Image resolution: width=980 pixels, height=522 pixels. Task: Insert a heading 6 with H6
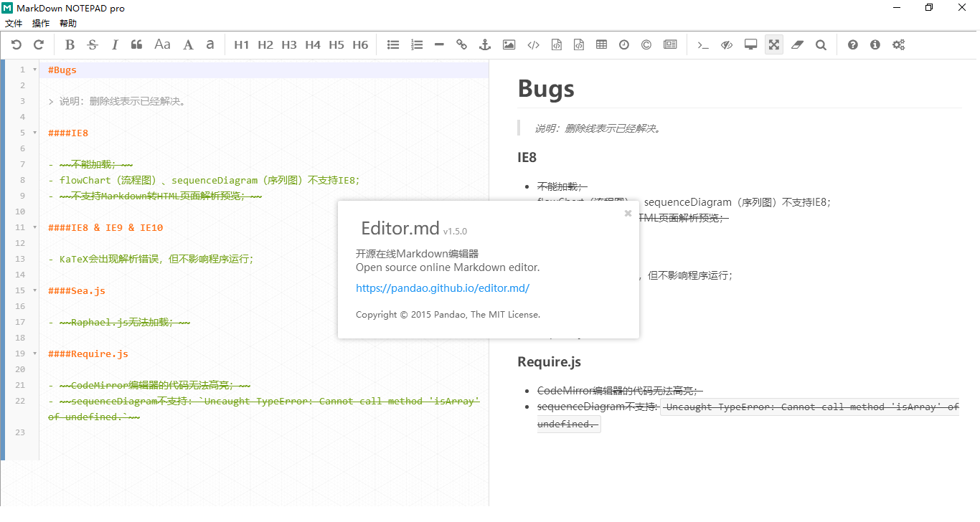point(360,44)
